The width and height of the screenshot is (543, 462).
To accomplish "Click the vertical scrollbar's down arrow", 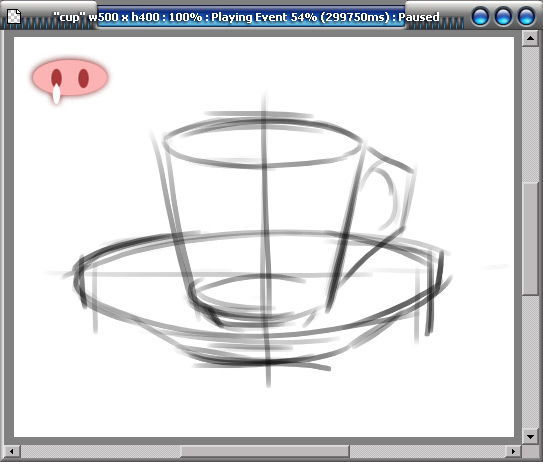I will tap(530, 436).
